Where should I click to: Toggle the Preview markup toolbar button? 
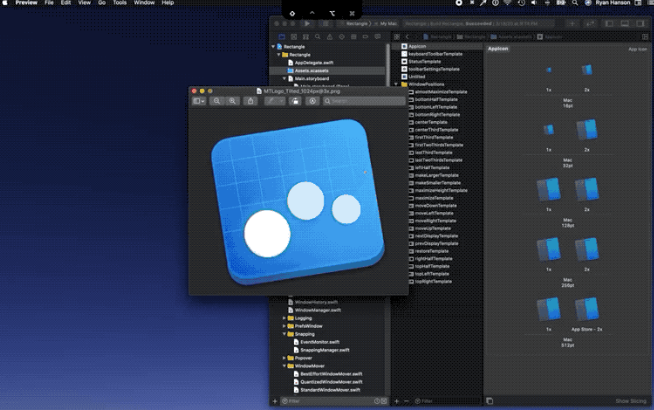coord(312,101)
